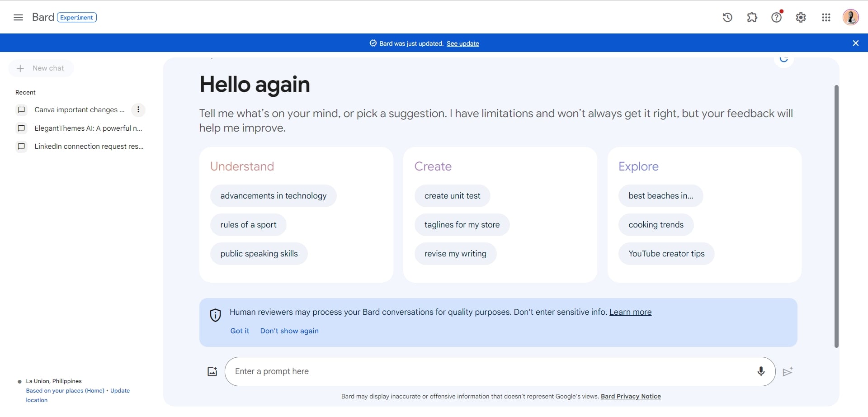
Task: Click Based on your places (Home)
Action: [65, 391]
